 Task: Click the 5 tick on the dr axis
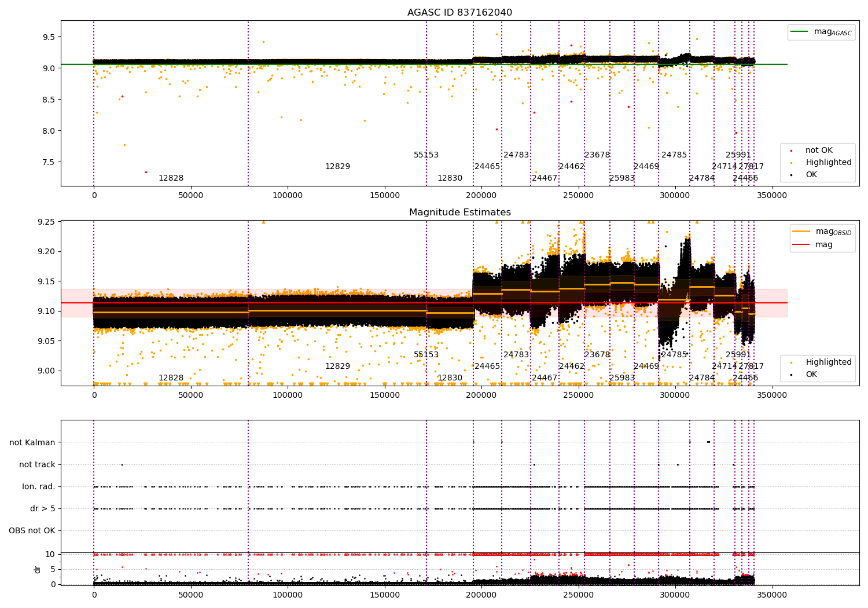(53, 569)
